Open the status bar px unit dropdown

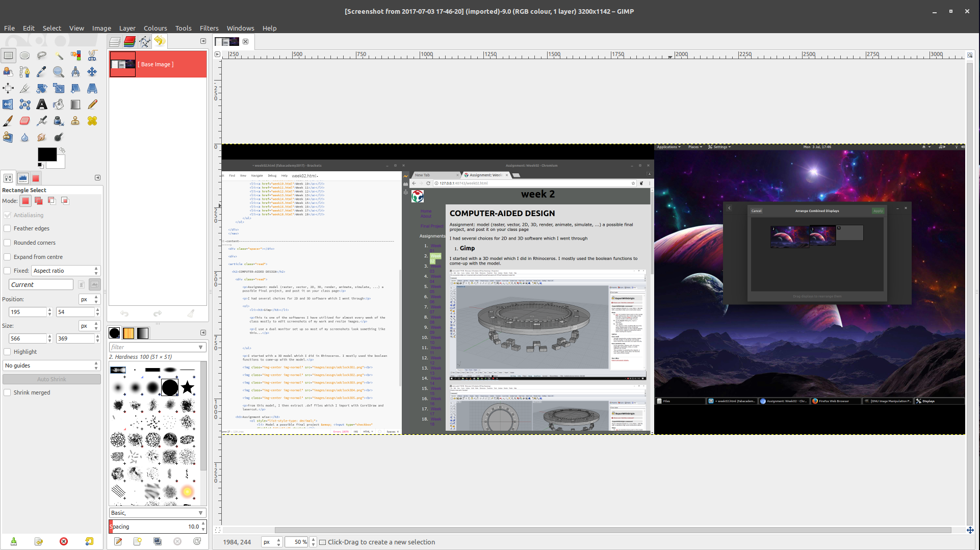pos(272,542)
